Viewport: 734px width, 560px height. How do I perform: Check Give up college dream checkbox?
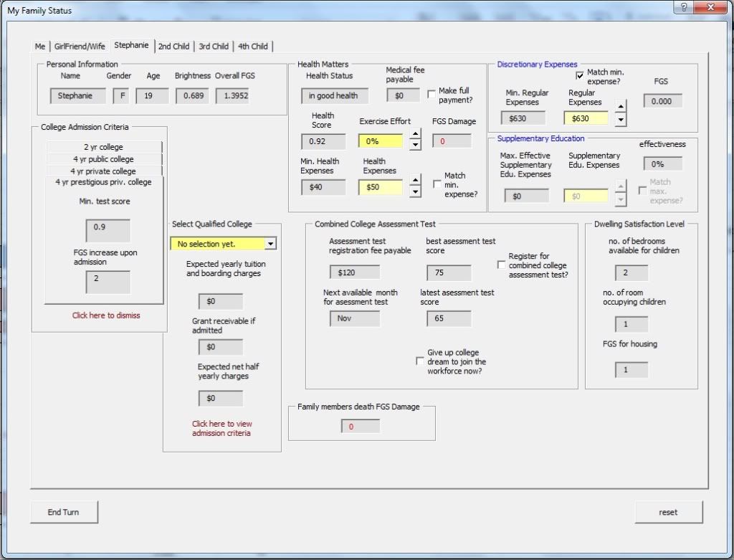420,361
